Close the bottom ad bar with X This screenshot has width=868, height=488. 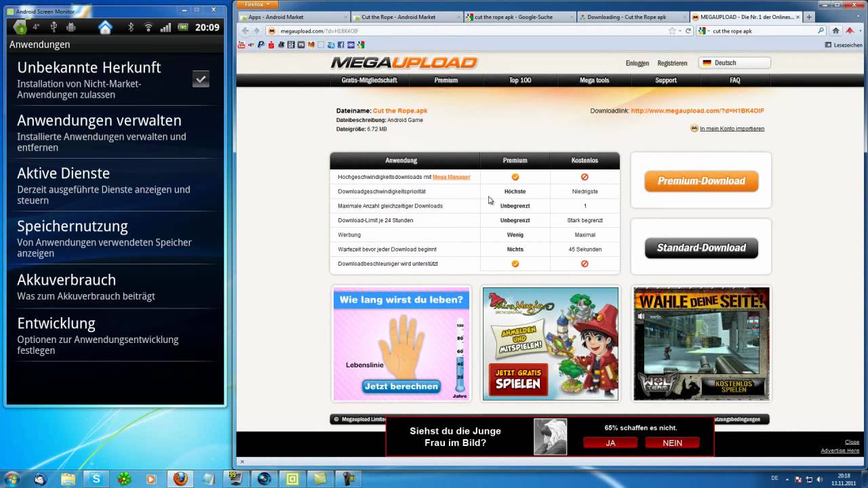(242, 462)
